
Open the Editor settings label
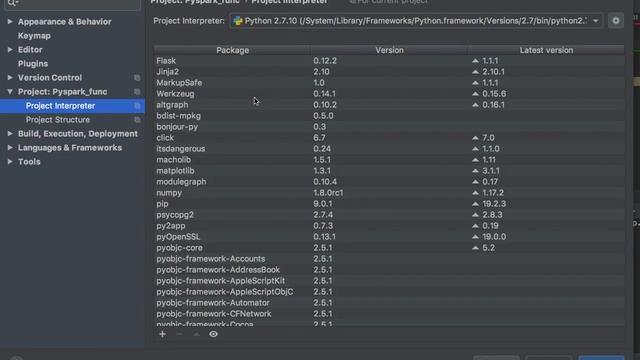tap(30, 50)
